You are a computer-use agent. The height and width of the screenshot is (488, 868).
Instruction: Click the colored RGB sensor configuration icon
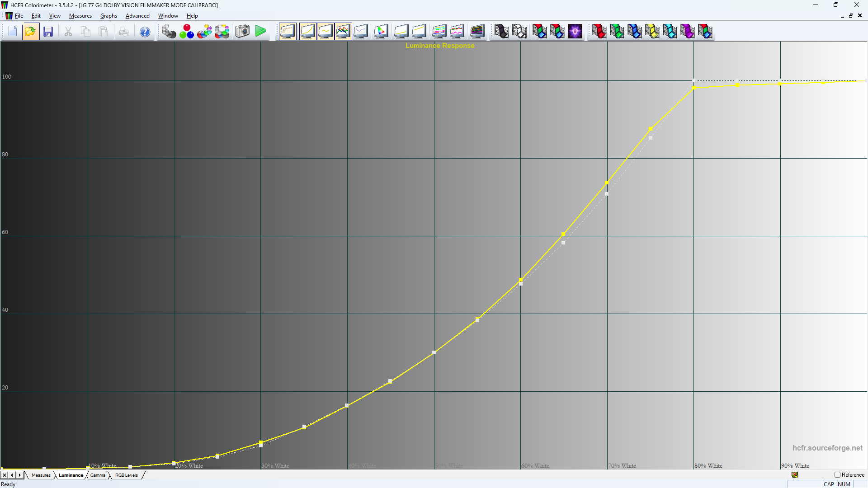point(186,31)
